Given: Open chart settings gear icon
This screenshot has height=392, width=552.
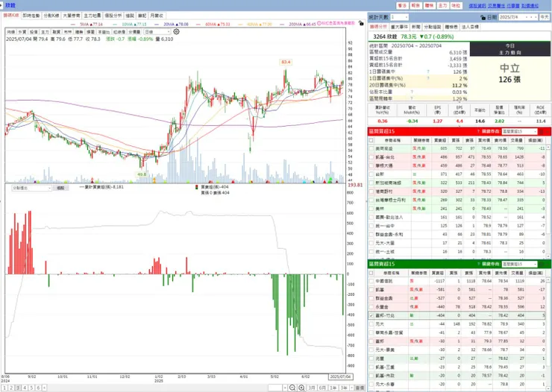Looking at the screenshot, I should [176, 31].
